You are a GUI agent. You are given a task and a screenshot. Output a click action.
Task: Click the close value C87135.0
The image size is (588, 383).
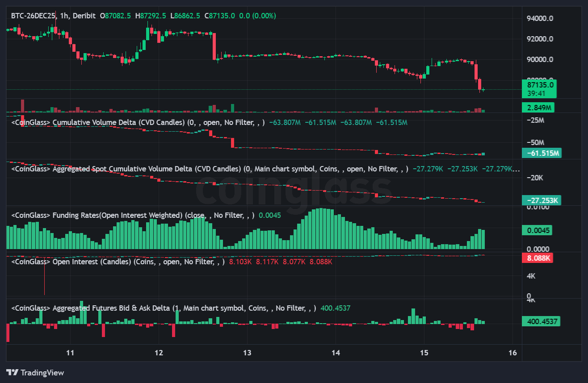[219, 16]
